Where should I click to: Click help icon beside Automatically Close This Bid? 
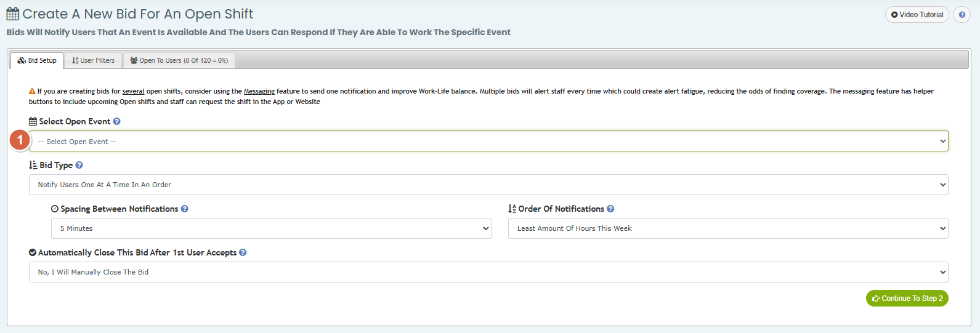tap(243, 253)
